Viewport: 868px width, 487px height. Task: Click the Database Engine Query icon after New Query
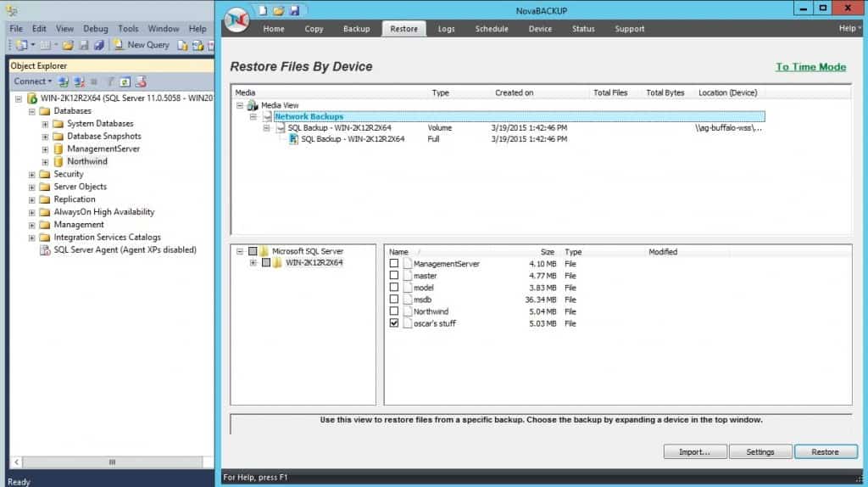point(182,45)
